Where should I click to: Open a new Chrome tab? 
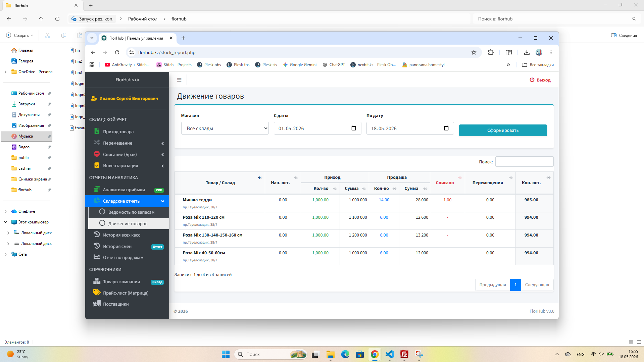(183, 38)
